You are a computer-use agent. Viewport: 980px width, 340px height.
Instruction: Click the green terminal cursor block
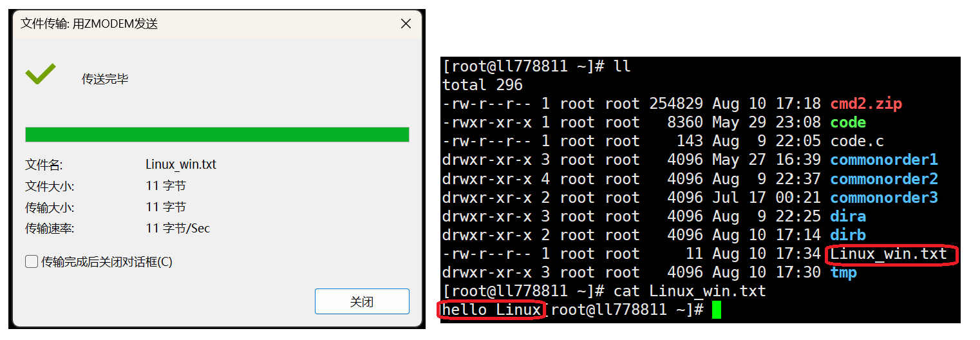717,310
